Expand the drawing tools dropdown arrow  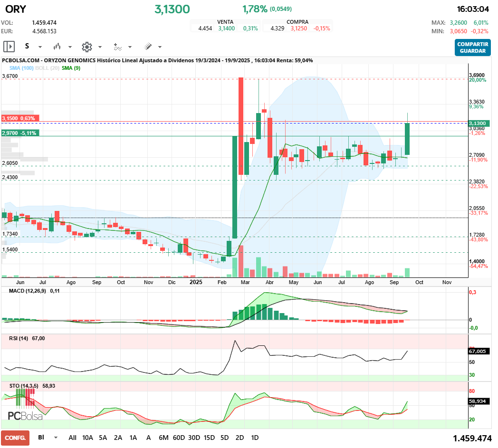pyautogui.click(x=160, y=47)
